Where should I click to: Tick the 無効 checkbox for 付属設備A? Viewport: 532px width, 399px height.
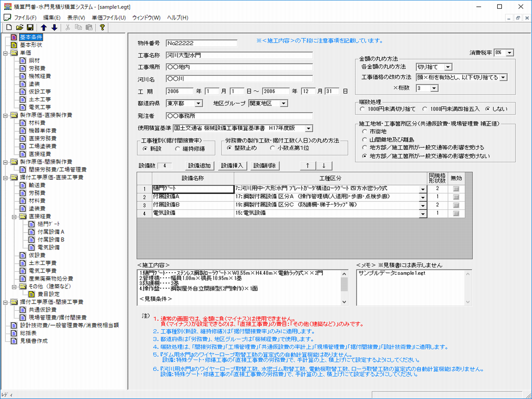coord(456,197)
